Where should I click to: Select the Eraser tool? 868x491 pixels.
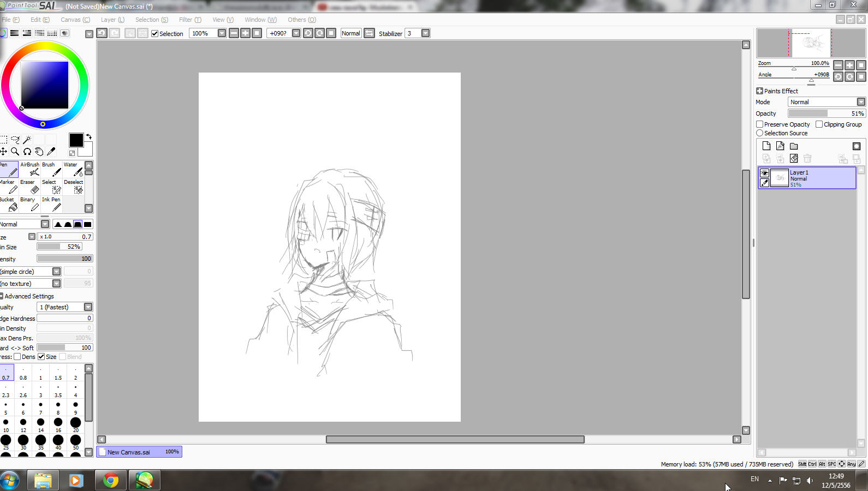(29, 187)
